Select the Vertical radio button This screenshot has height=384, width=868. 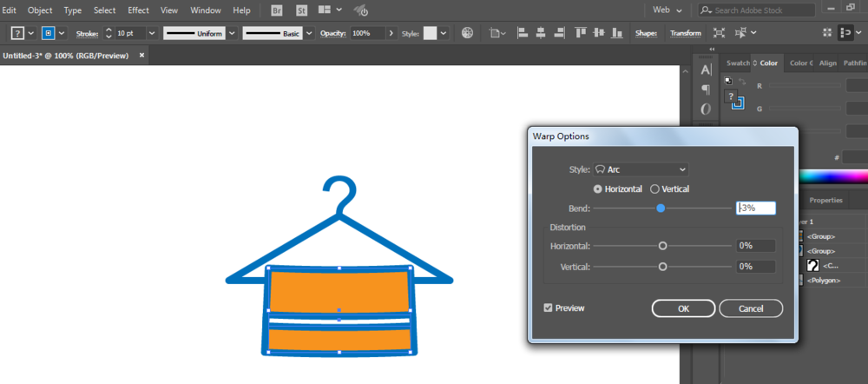point(654,189)
